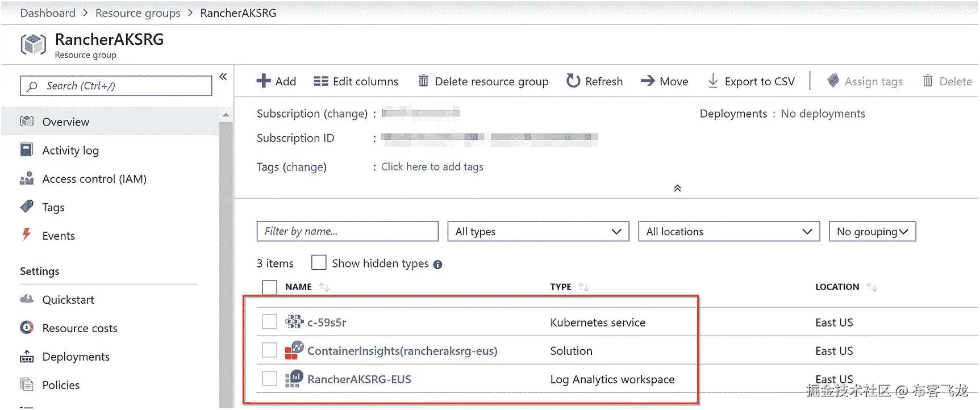Open the RancherAKSRG-EUS workspace resource
Viewport: 980px width, 410px height.
coord(359,379)
